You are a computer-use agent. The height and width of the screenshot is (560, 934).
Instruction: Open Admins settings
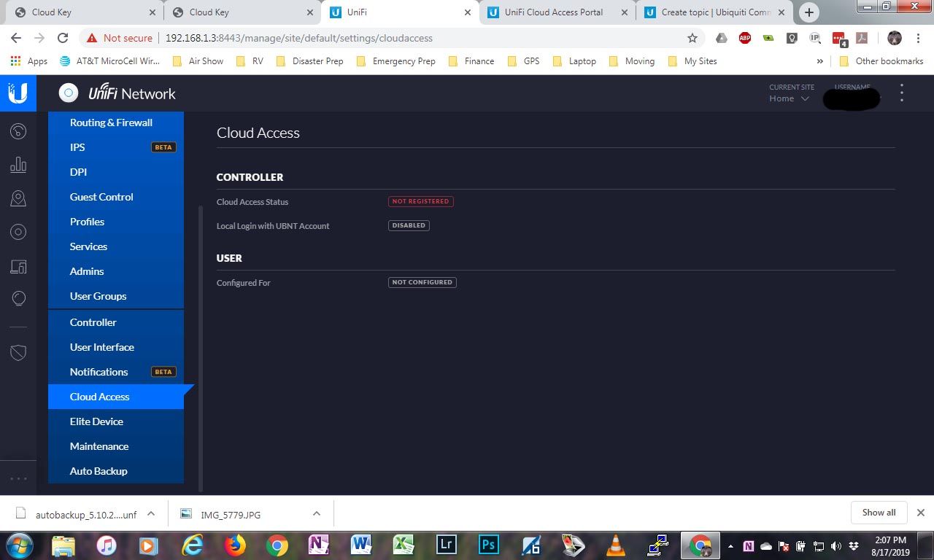pos(116,271)
